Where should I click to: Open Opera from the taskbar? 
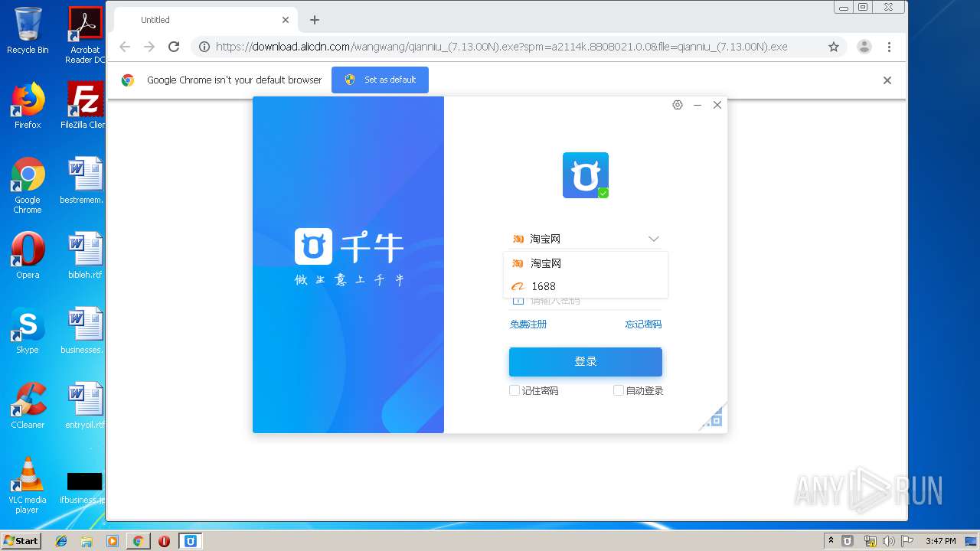[164, 541]
